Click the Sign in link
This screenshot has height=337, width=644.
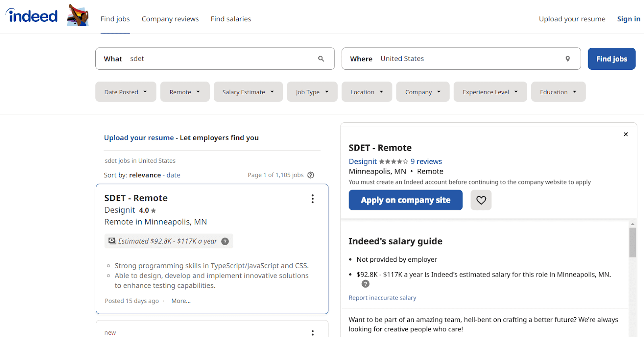tap(629, 19)
